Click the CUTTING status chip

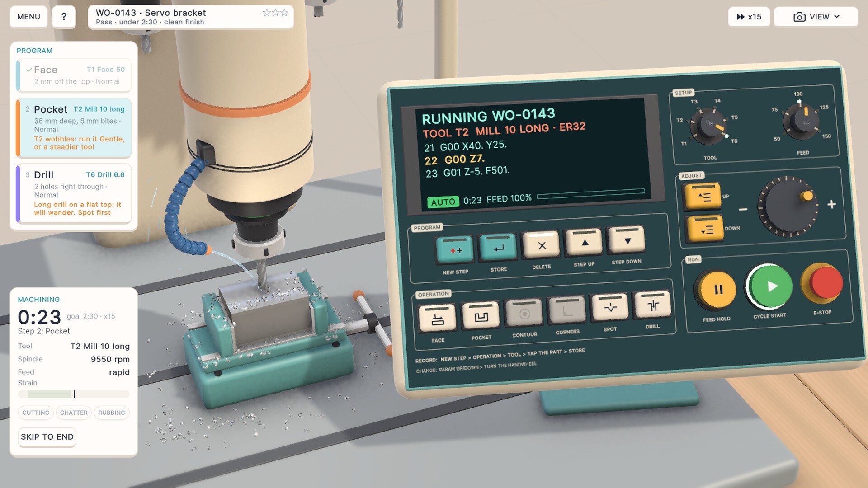click(x=36, y=413)
